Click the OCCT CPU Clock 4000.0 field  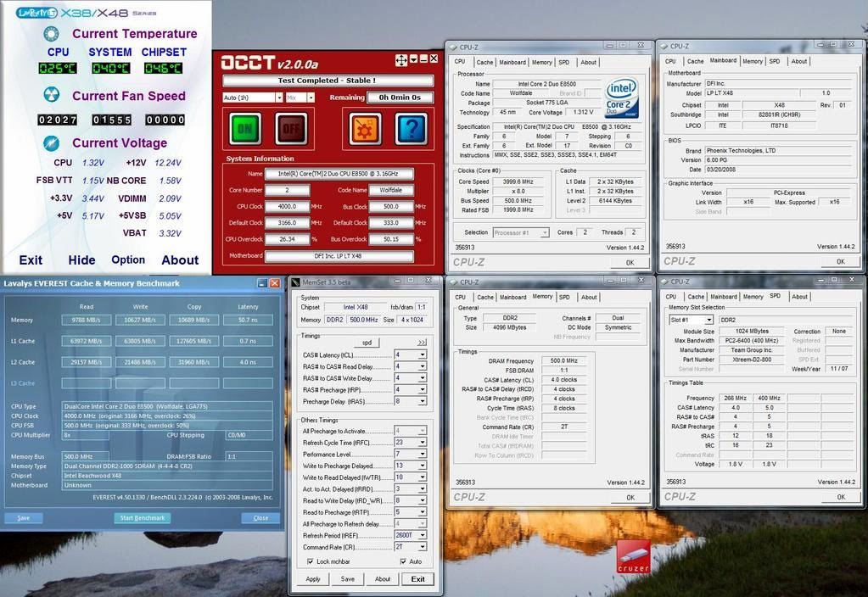287,206
